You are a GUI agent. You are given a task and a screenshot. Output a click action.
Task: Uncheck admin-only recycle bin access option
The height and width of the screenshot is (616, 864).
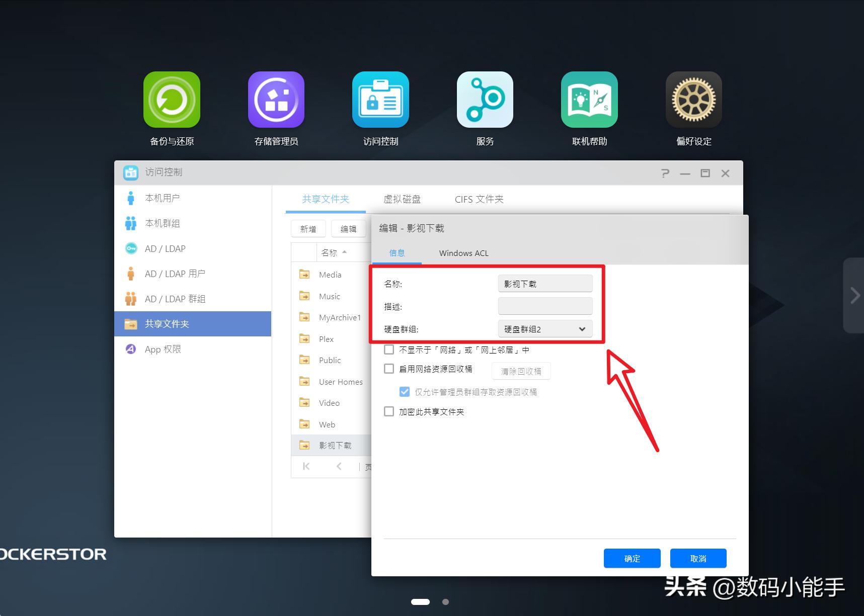pos(404,391)
